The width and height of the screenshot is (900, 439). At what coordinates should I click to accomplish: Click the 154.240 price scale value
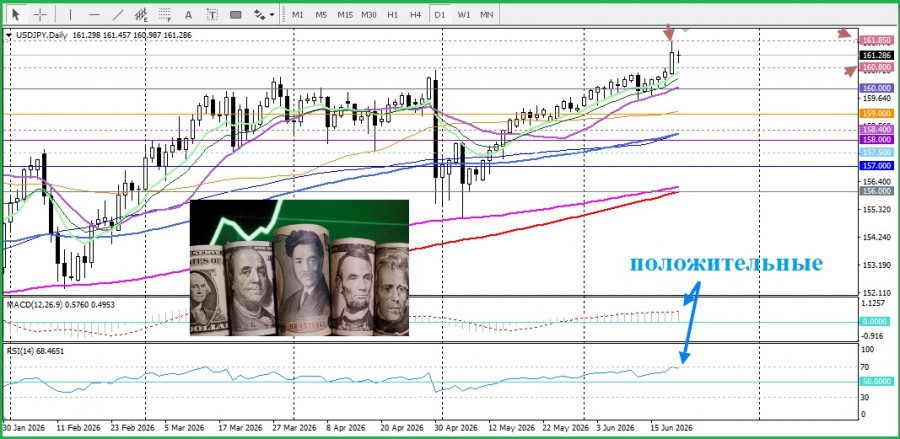(876, 237)
